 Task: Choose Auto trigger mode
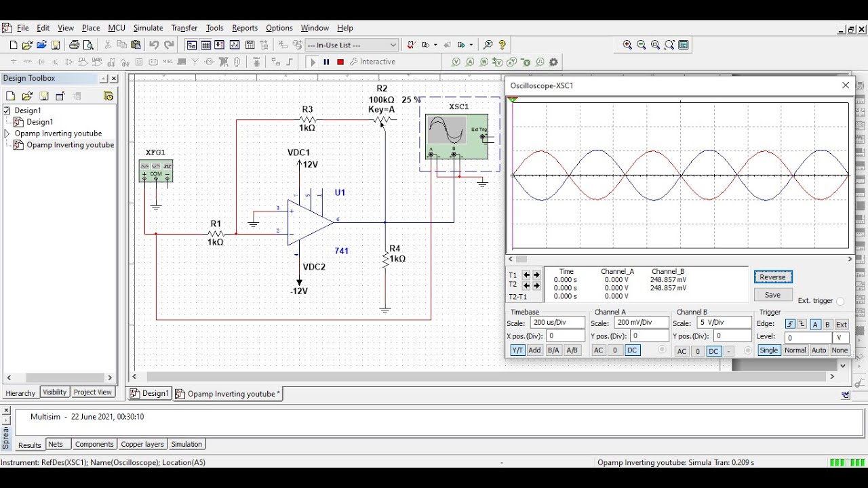819,350
